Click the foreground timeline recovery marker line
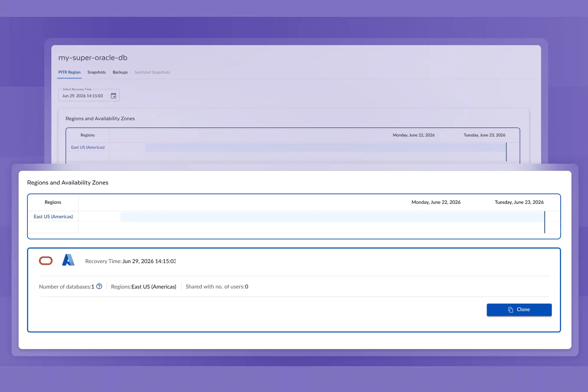588x392 pixels. (545, 222)
